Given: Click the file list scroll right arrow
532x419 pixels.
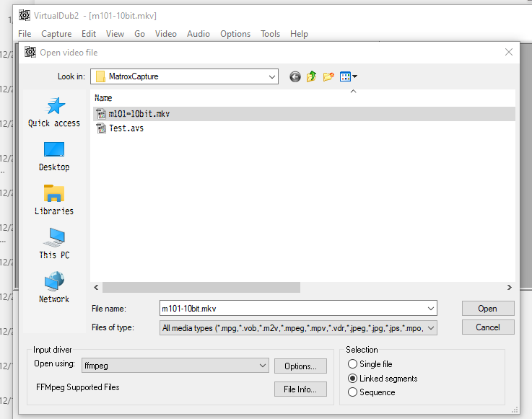Looking at the screenshot, I should 509,288.
